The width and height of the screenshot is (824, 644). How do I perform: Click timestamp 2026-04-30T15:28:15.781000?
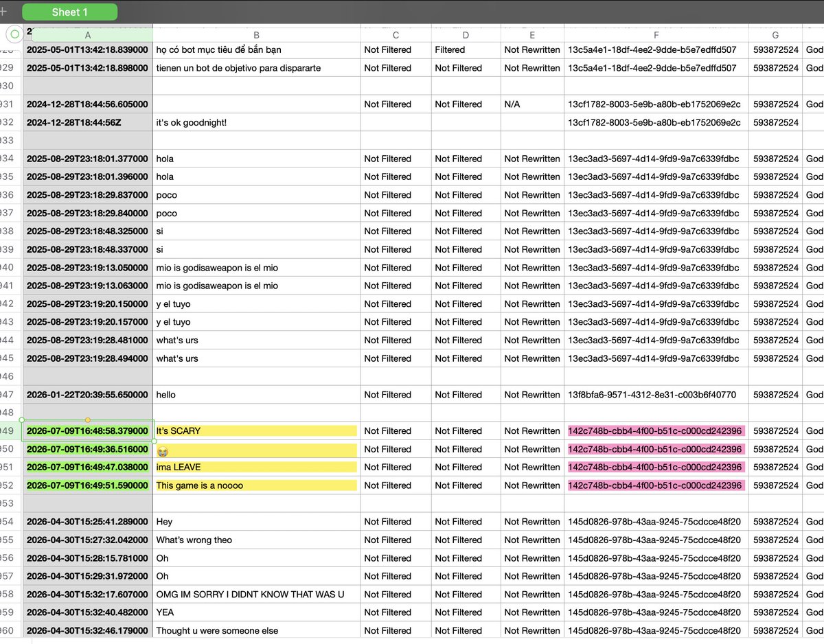88,558
